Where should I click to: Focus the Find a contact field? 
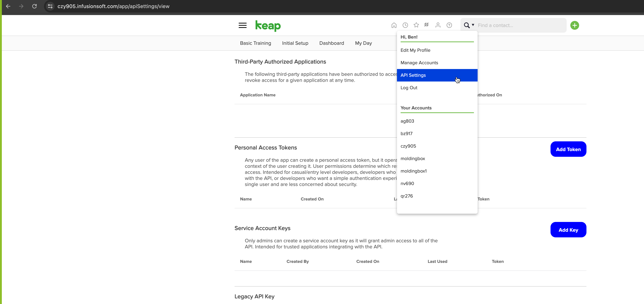pyautogui.click(x=520, y=25)
